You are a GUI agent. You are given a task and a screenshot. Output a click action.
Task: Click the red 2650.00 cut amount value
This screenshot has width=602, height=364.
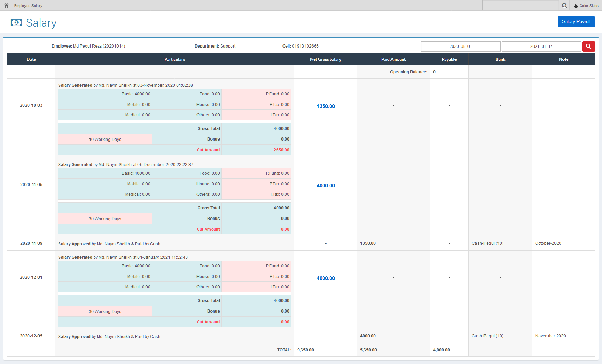click(x=281, y=150)
